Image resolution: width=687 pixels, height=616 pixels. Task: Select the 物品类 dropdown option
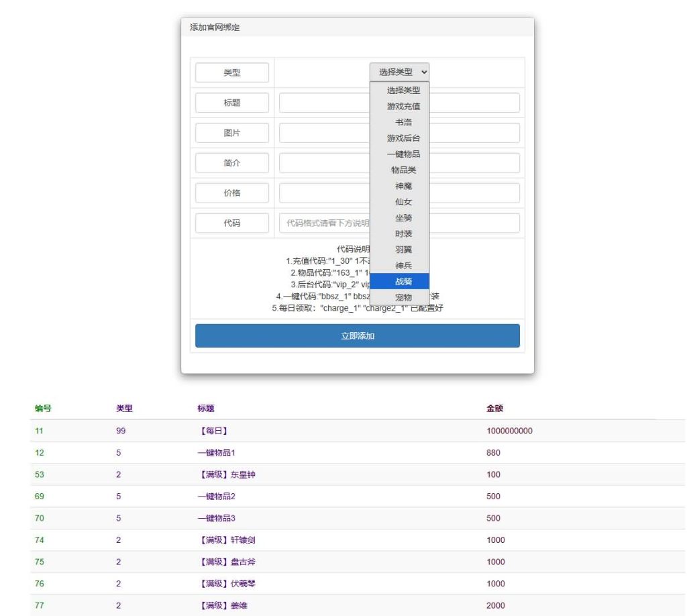coord(403,170)
